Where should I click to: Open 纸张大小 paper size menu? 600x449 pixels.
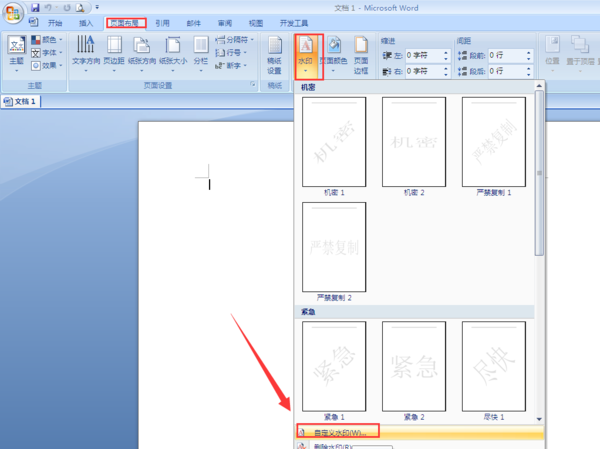pos(173,54)
